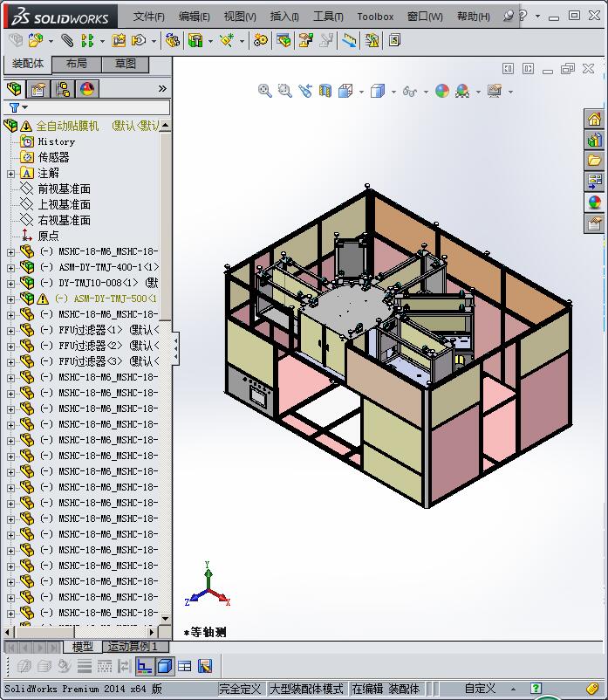Switch to the 草图 tab
Viewport: 608px width, 700px height.
(x=126, y=65)
